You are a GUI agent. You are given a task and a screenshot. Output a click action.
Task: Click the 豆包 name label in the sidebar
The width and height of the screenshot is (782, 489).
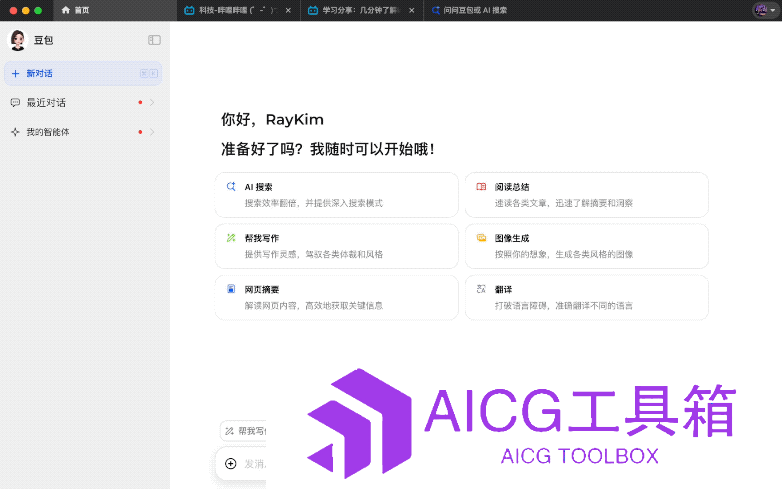click(43, 40)
